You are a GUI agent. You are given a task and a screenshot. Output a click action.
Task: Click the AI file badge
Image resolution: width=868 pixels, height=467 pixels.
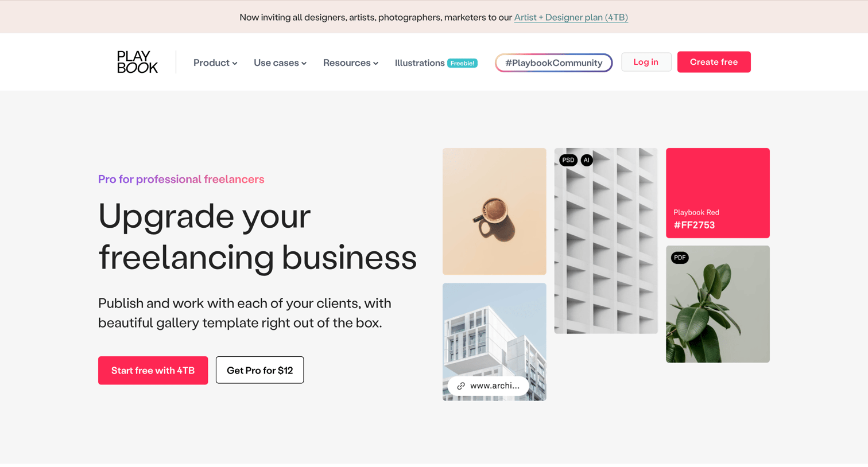[x=586, y=160]
